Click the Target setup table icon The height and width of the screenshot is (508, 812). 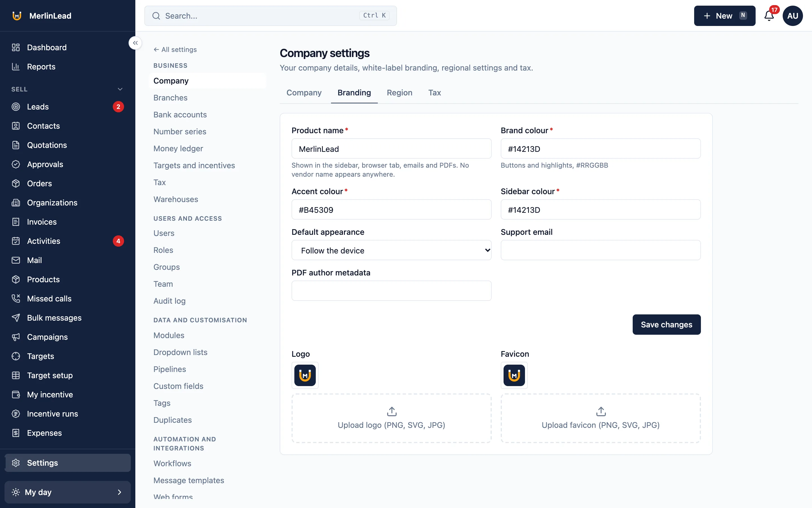click(16, 375)
